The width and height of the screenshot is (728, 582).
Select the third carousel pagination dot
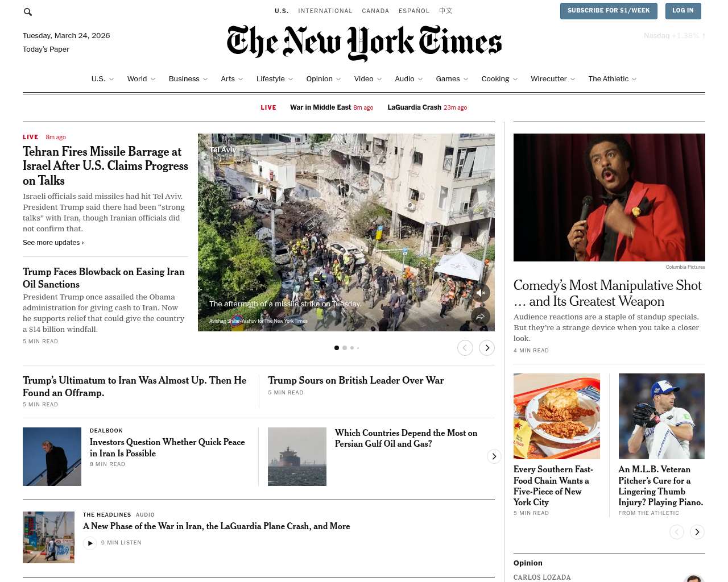coord(352,348)
